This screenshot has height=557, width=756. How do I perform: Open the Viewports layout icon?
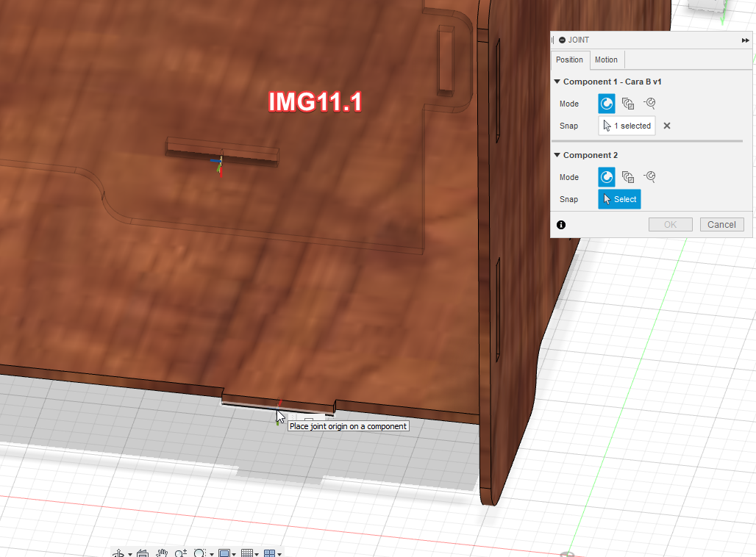[x=269, y=553]
